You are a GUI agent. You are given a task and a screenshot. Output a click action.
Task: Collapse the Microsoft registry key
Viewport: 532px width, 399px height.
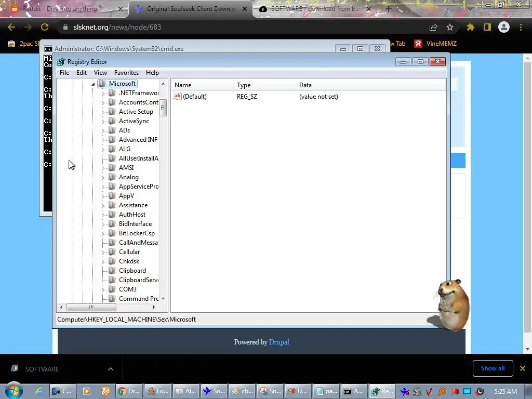coord(93,84)
